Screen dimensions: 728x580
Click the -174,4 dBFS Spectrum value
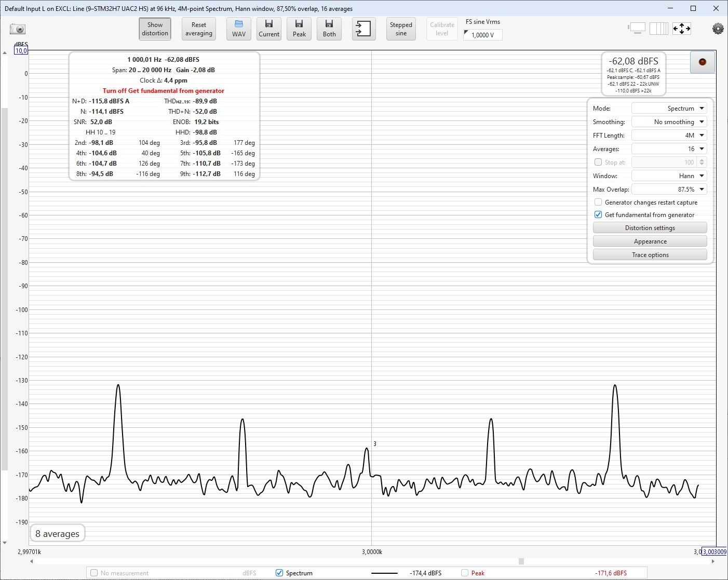tap(425, 573)
